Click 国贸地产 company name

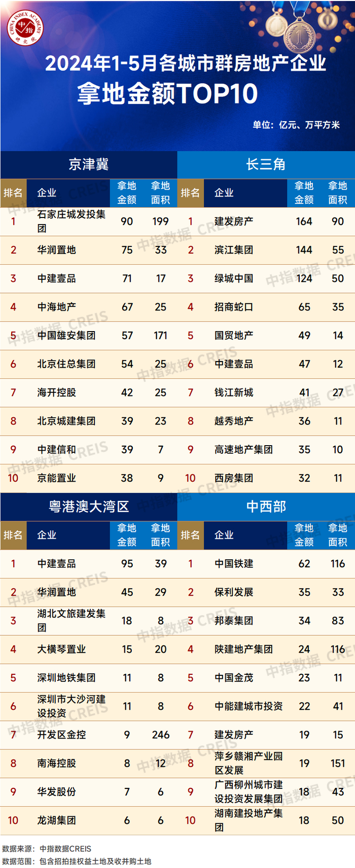(234, 335)
